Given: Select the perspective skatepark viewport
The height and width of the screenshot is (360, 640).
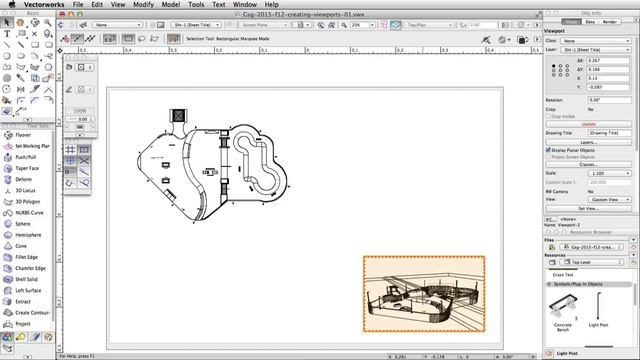Looking at the screenshot, I should click(x=424, y=294).
